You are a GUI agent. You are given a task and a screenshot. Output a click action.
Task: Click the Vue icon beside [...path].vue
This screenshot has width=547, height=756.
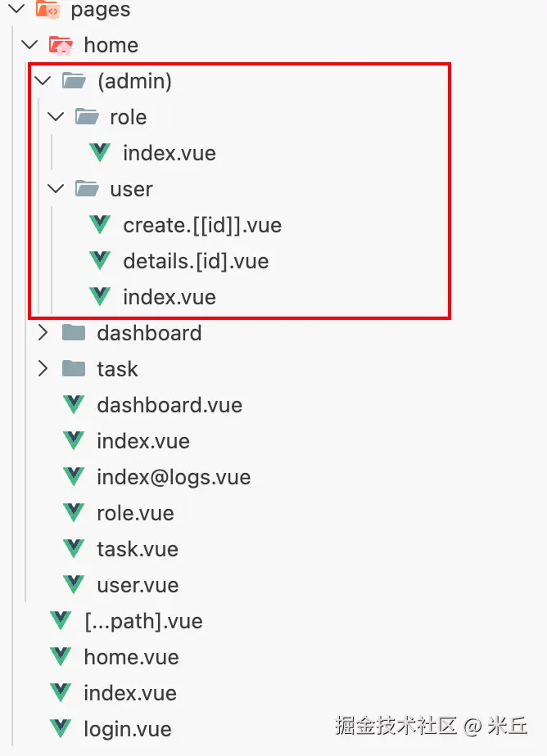(61, 621)
